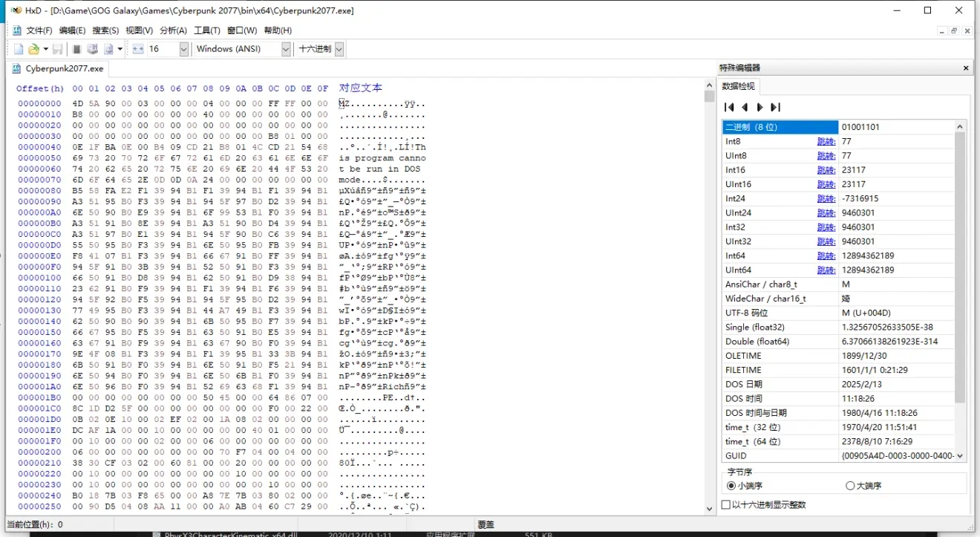Screen dimensions: 980x537
Task: Click 跳转 link for UInt16
Action: click(826, 184)
